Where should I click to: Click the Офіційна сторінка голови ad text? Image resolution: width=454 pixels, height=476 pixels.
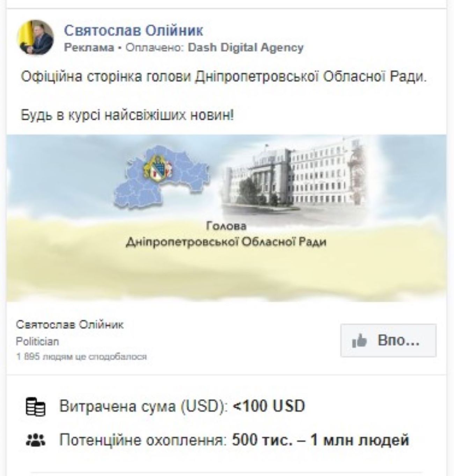(224, 77)
